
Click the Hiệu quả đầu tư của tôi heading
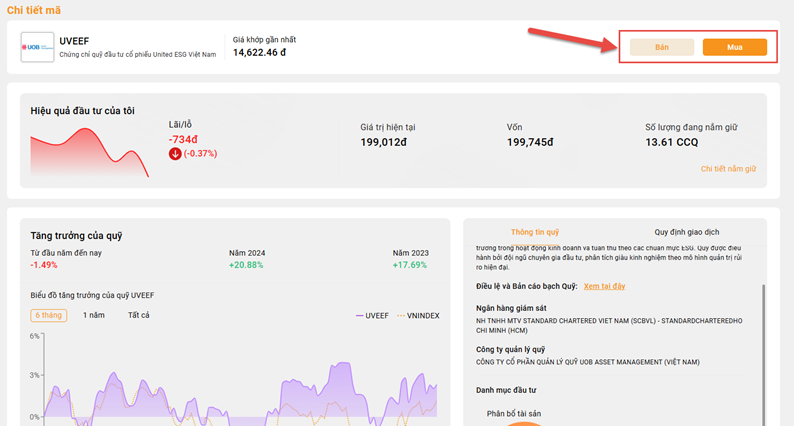click(83, 111)
